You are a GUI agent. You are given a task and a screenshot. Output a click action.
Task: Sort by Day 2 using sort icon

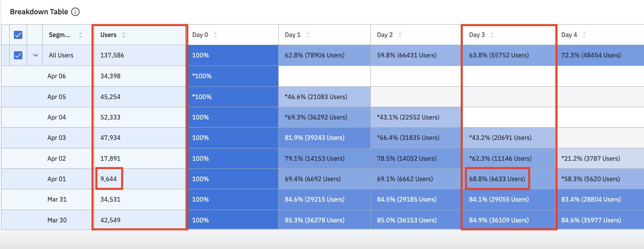tap(400, 35)
